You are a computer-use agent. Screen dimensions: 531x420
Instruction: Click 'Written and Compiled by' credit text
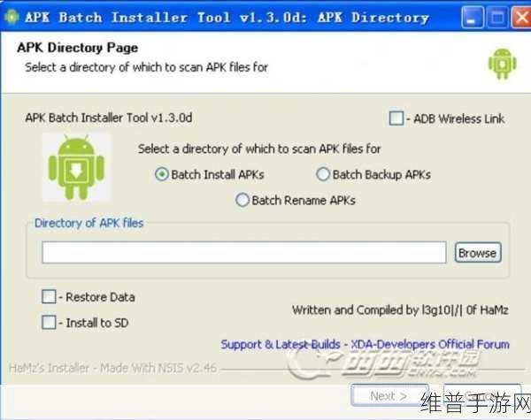point(400,310)
